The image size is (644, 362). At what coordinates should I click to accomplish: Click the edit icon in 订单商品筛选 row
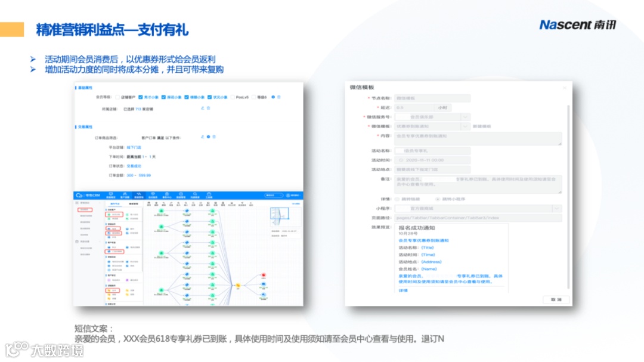(x=203, y=137)
